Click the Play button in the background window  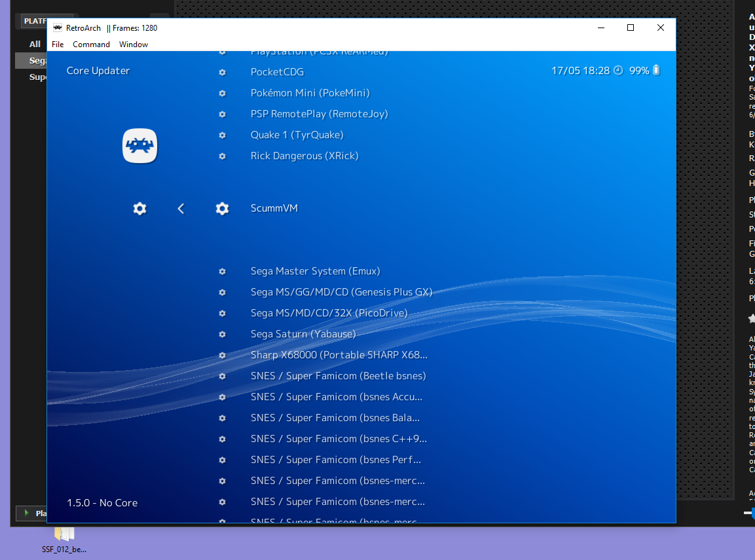pos(32,513)
